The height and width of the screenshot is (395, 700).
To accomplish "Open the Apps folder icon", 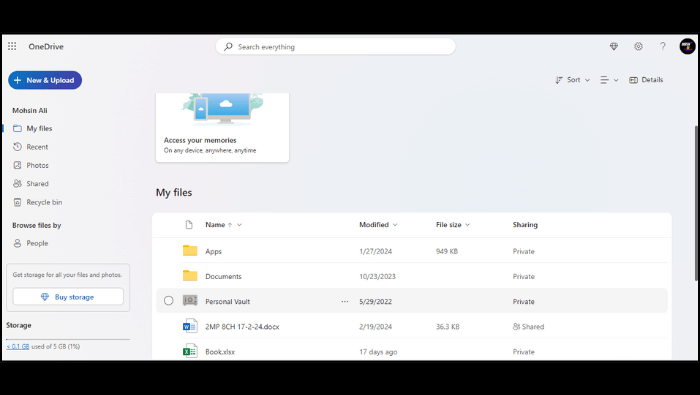I will coord(190,251).
